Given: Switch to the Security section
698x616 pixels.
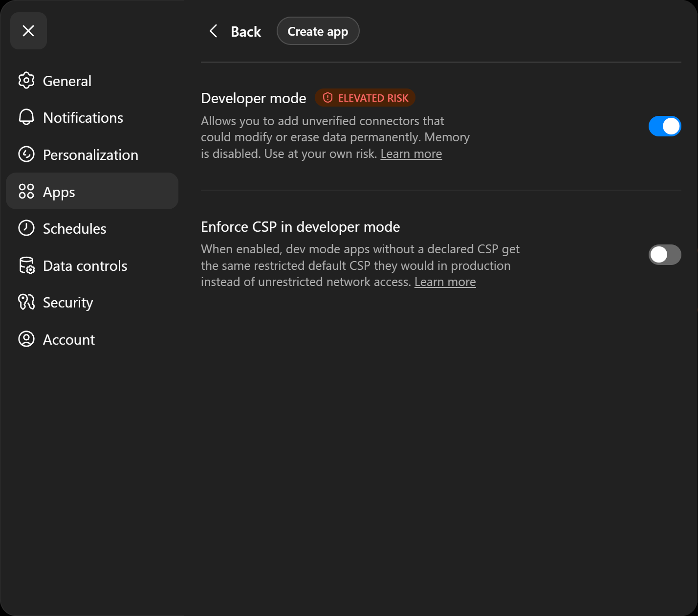Looking at the screenshot, I should [x=92, y=302].
